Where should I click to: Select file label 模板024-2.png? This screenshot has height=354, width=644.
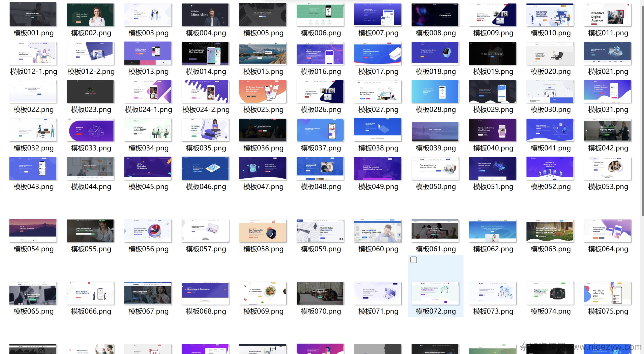click(x=206, y=110)
